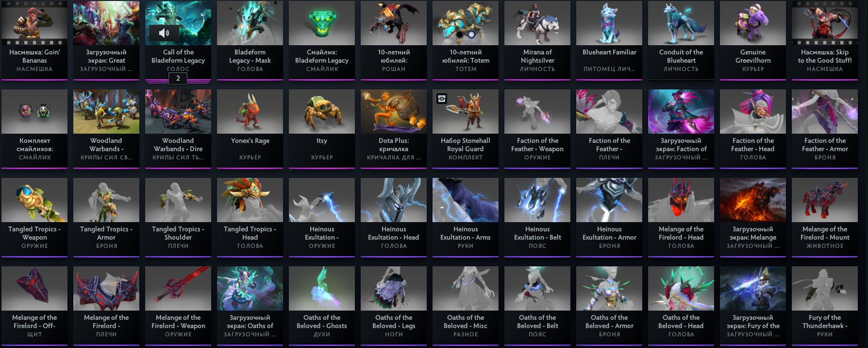Select the green Bladeform Legacy emoticon

click(x=322, y=40)
